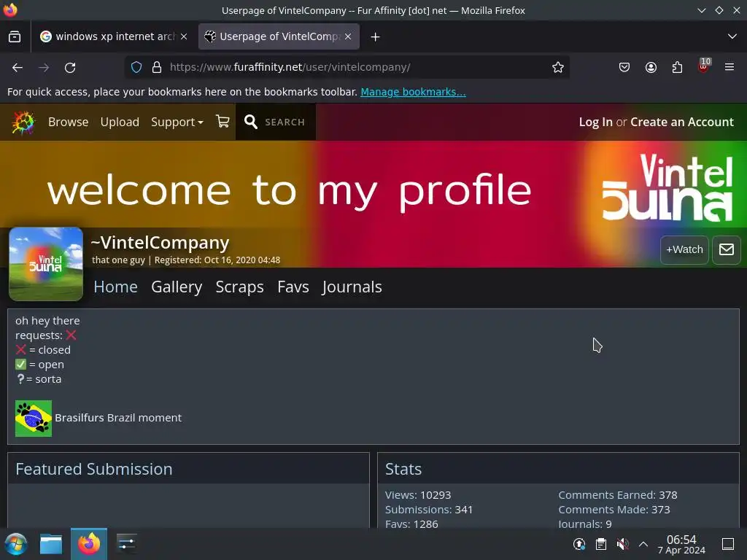
Task: Click the uBlock extension icon with badge 10
Action: click(x=704, y=66)
